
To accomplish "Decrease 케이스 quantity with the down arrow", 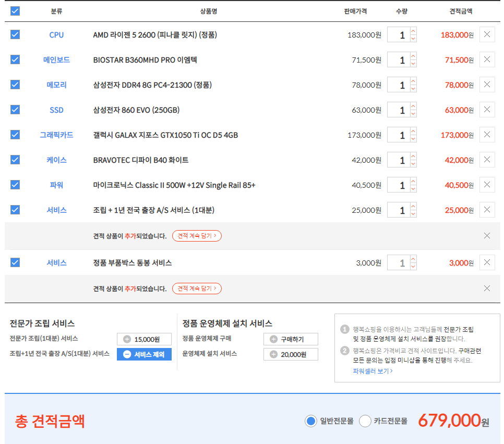I will [x=413, y=164].
